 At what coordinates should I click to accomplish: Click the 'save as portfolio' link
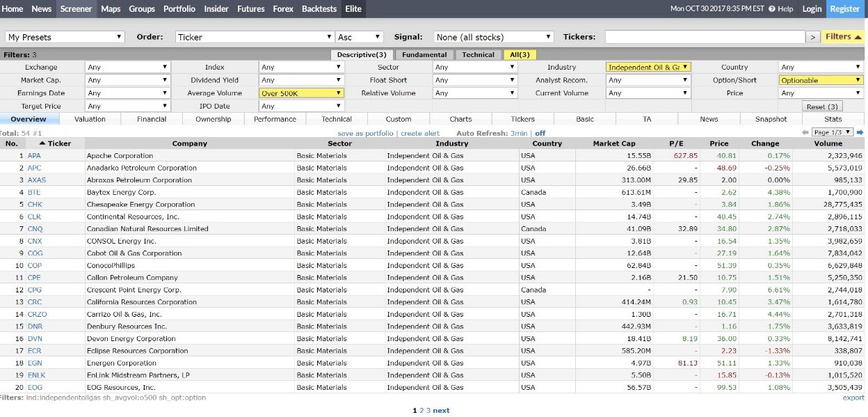pyautogui.click(x=367, y=133)
